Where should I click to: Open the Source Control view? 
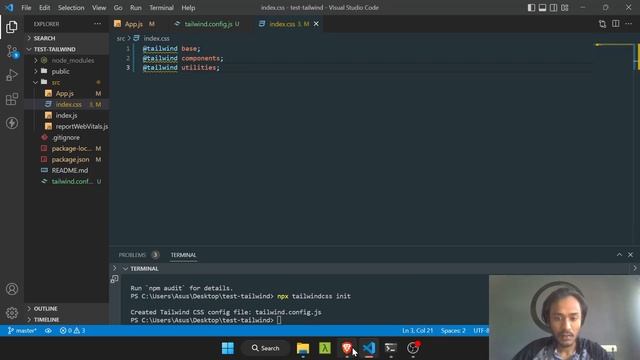(x=12, y=51)
